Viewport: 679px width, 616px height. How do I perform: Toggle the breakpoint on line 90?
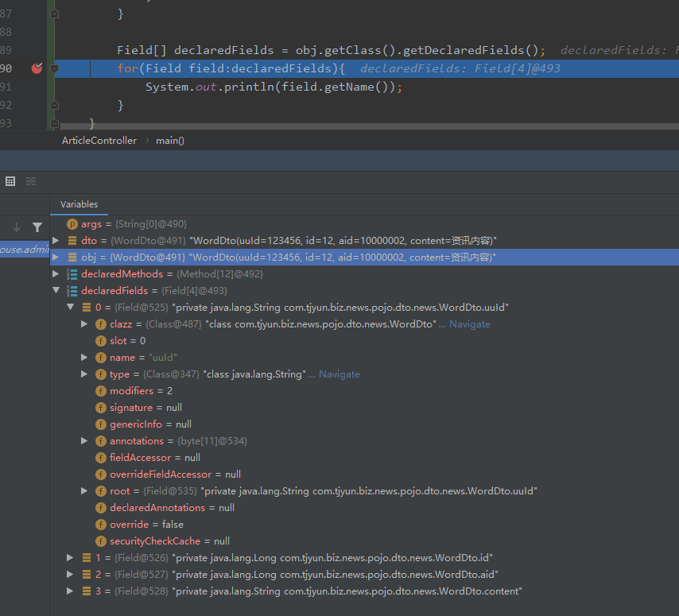pos(37,68)
